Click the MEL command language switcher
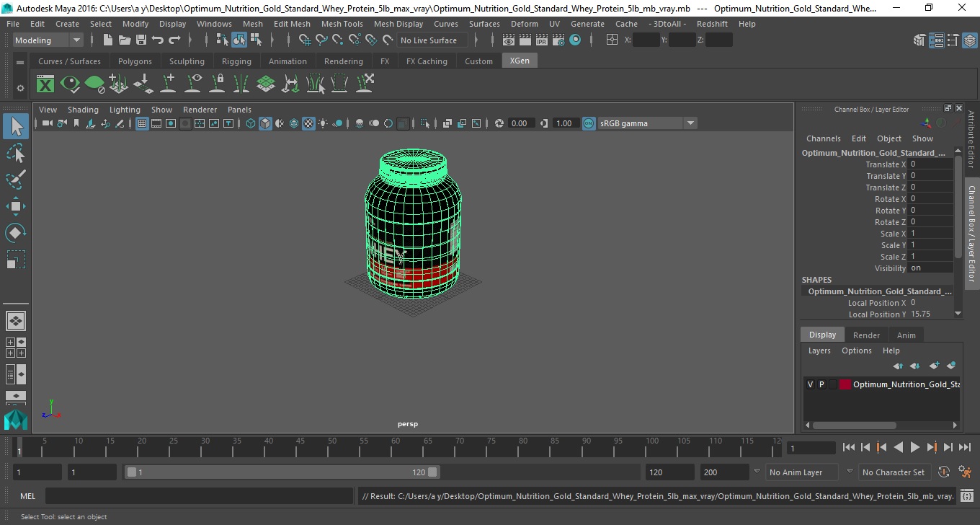 pyautogui.click(x=27, y=496)
